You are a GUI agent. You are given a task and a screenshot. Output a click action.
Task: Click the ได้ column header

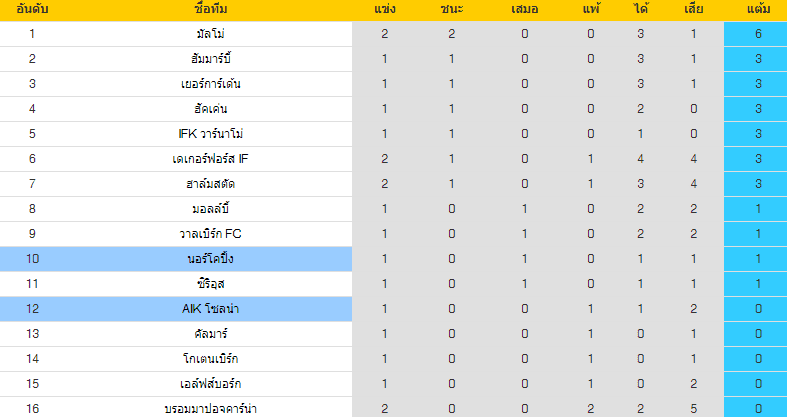pyautogui.click(x=640, y=9)
